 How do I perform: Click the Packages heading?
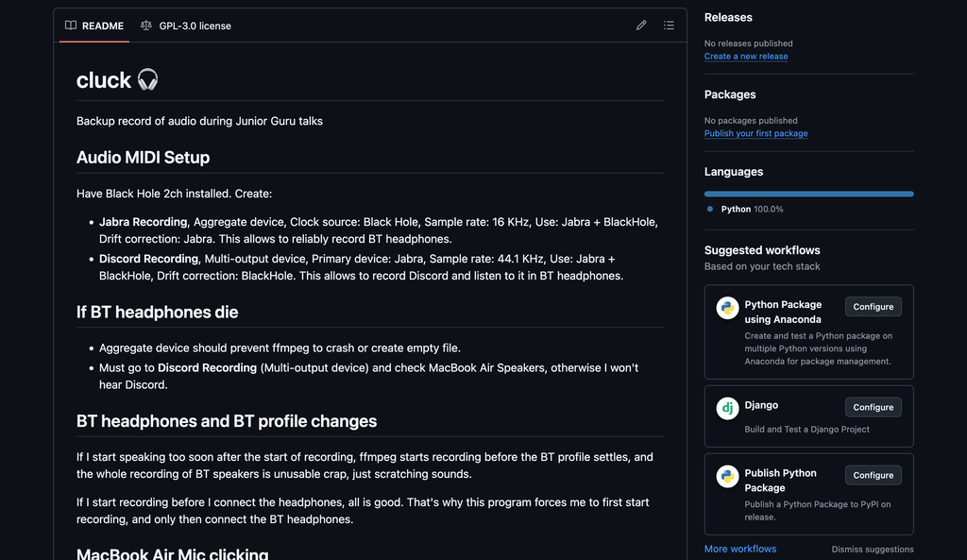click(x=730, y=94)
